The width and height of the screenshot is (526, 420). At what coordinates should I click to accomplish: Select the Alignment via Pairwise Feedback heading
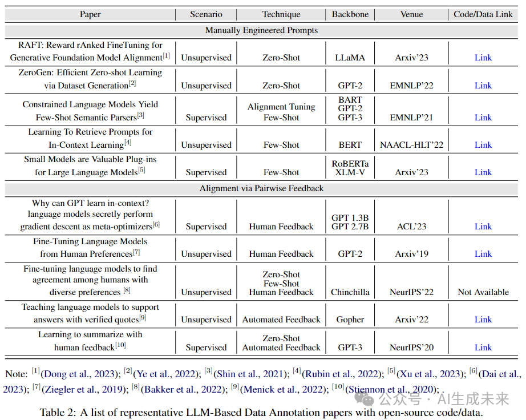pos(261,188)
